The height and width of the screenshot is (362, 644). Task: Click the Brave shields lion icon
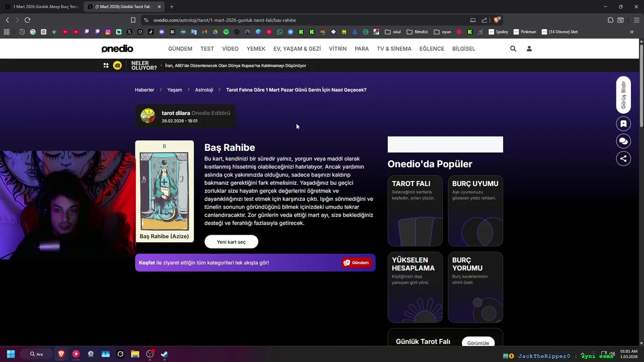pos(497,20)
